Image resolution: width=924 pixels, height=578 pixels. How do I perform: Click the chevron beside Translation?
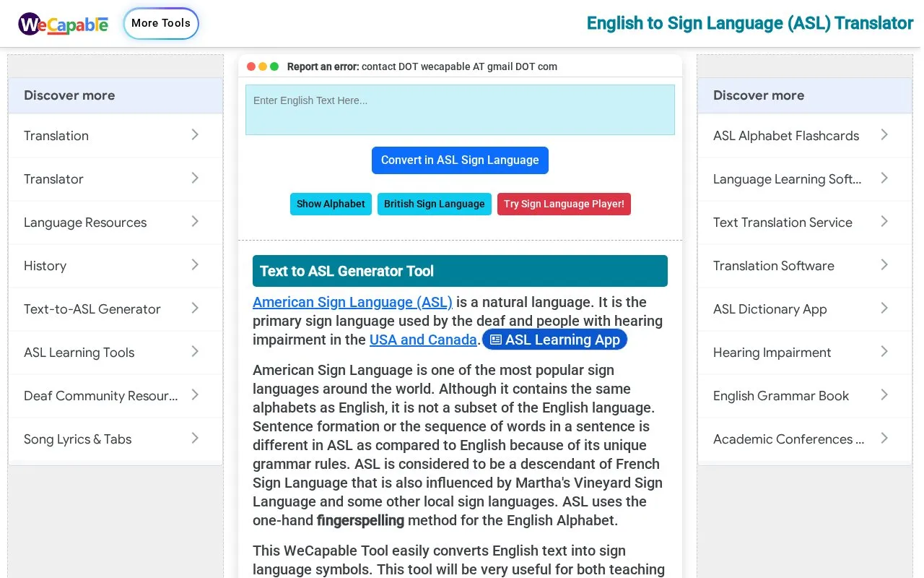[195, 134]
